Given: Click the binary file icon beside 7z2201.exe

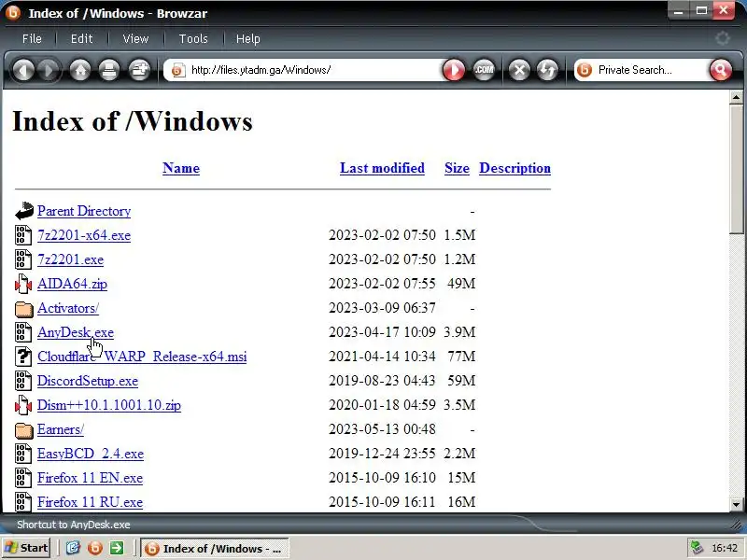Looking at the screenshot, I should [22, 259].
